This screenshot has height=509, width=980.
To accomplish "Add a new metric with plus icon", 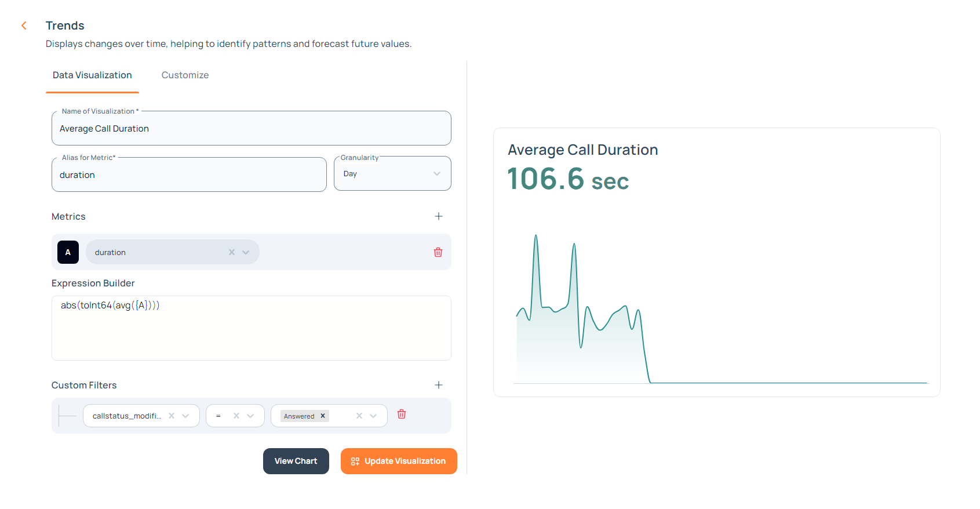I will pyautogui.click(x=439, y=216).
